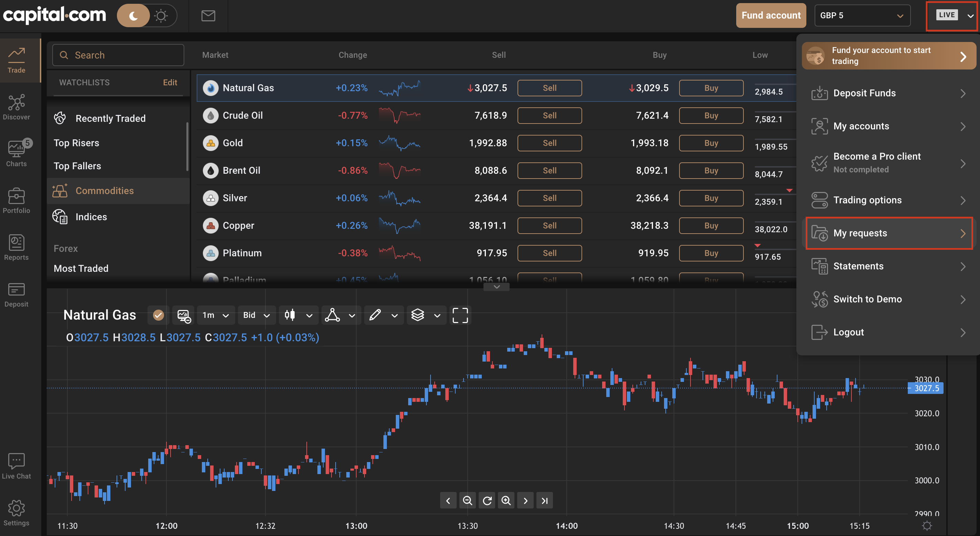Image resolution: width=980 pixels, height=536 pixels.
Task: Open the Settings gear in sidebar
Action: click(17, 508)
